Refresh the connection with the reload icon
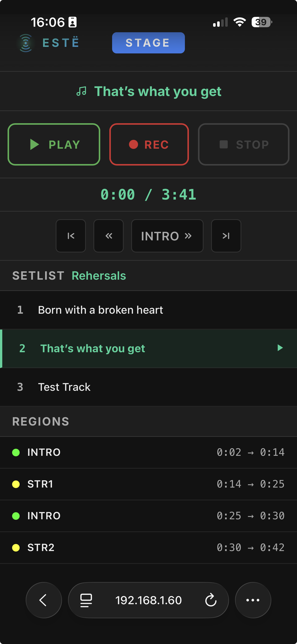 click(x=211, y=600)
